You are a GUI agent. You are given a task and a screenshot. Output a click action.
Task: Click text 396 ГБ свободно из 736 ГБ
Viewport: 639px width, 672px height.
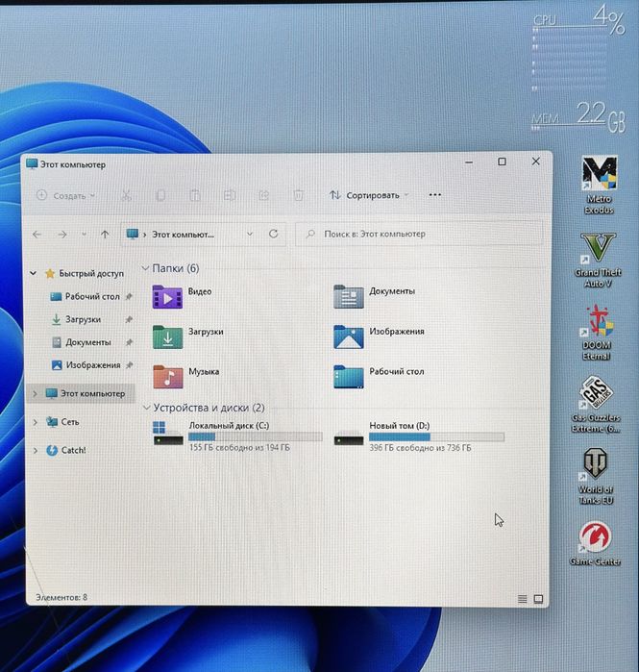click(420, 448)
